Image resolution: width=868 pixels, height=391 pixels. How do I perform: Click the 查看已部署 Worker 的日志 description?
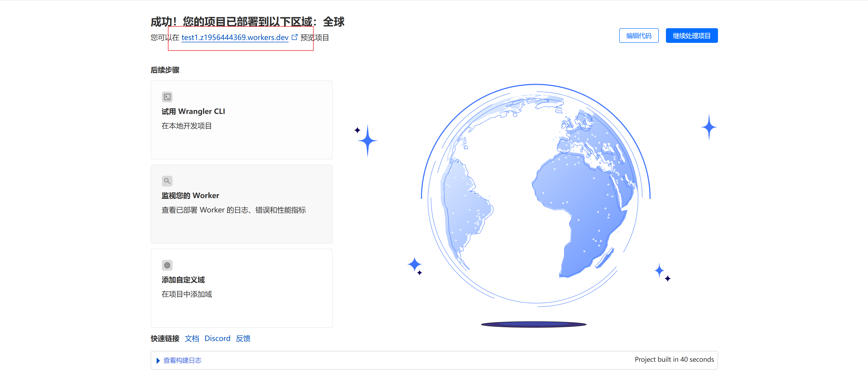pyautogui.click(x=234, y=210)
